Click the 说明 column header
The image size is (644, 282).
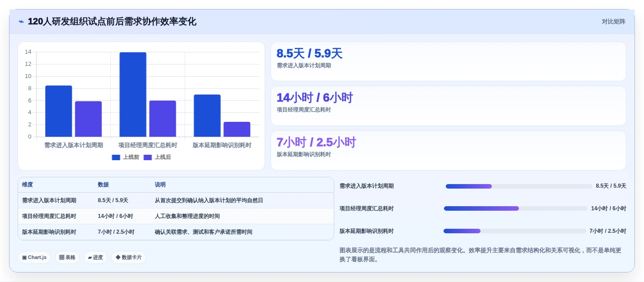[x=160, y=185]
